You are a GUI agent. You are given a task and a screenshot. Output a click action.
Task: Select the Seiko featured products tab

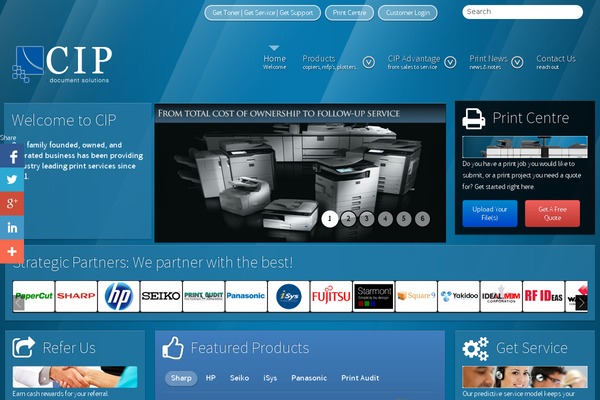point(240,378)
